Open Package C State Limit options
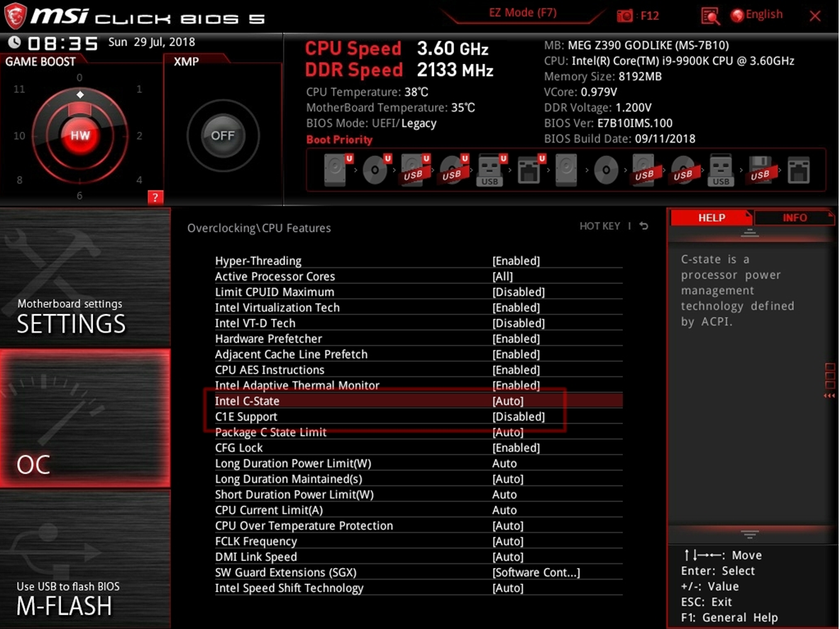The width and height of the screenshot is (840, 629). (x=419, y=432)
